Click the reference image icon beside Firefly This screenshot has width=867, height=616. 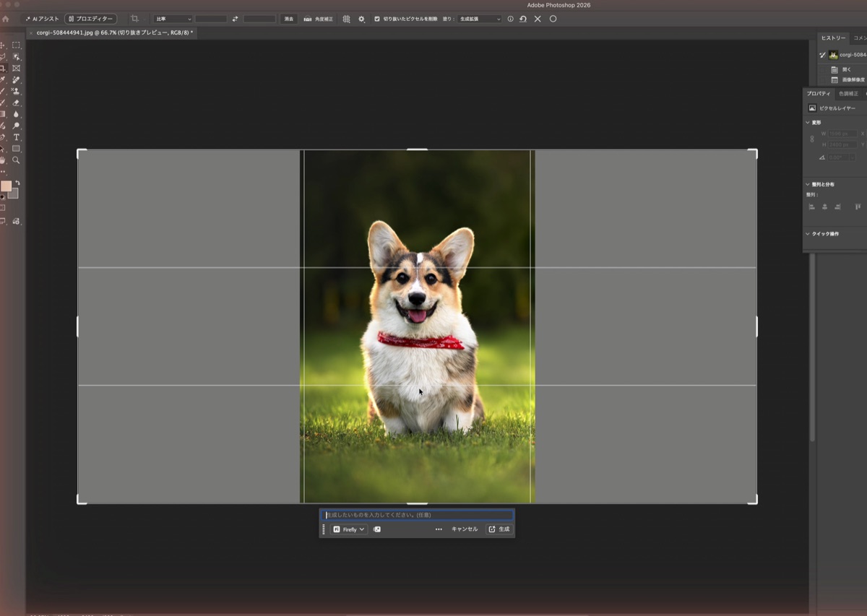click(377, 529)
